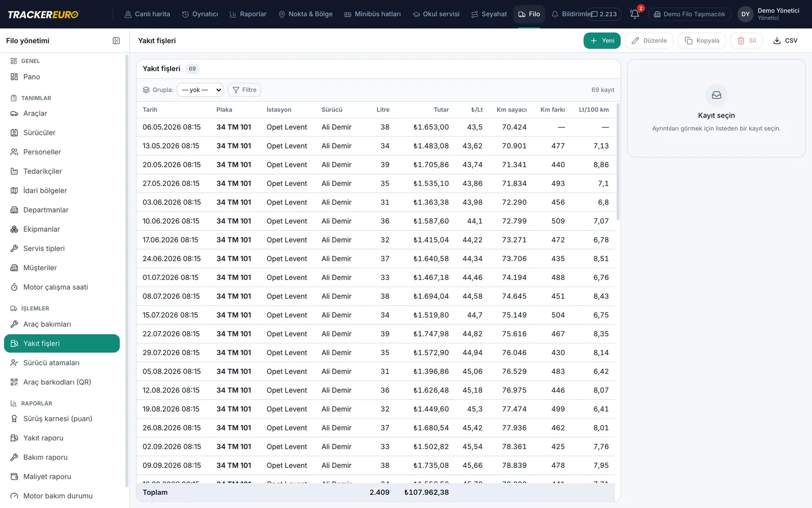Click the Servis tipleri wrench icon
The image size is (812, 508).
tap(14, 248)
